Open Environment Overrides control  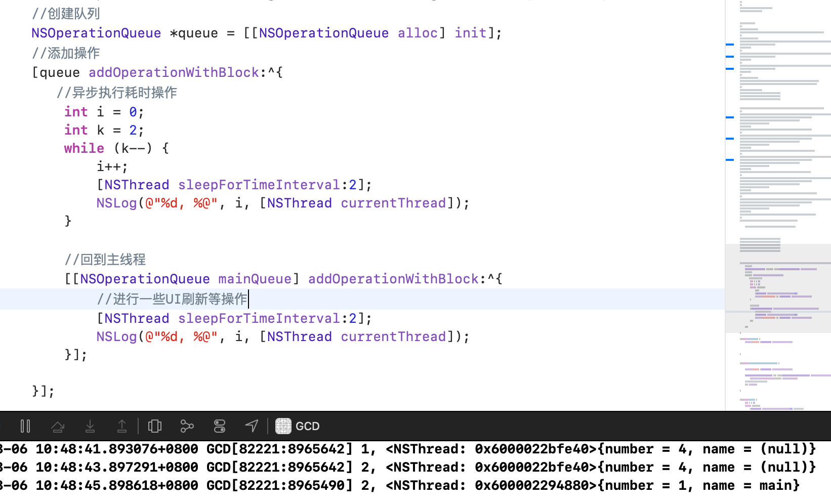coord(220,426)
